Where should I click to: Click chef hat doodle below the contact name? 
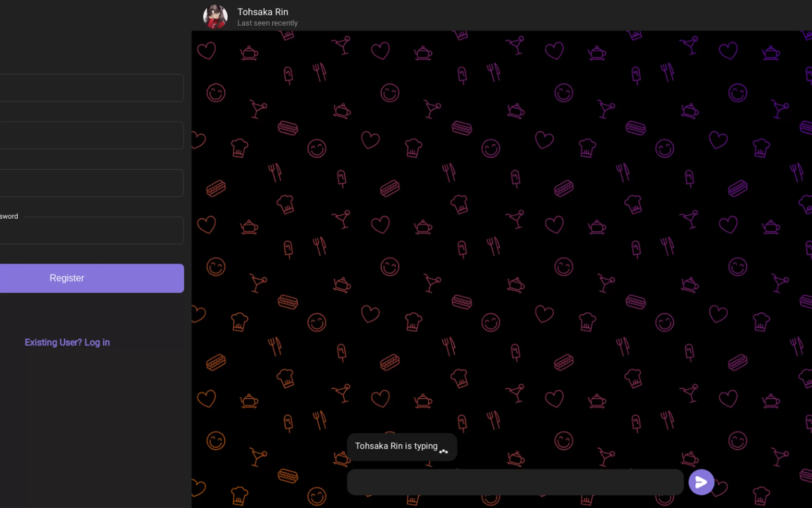[x=287, y=34]
